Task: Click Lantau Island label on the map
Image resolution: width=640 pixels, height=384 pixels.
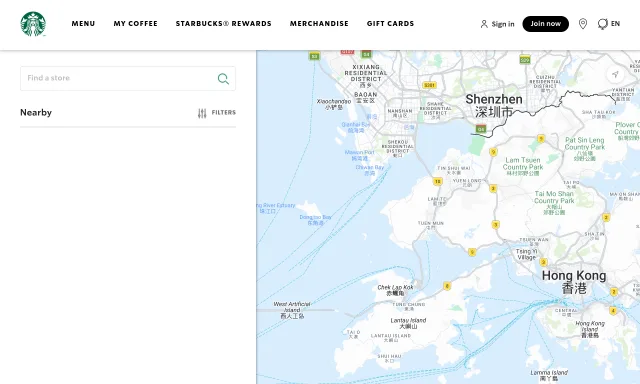Action: click(408, 323)
